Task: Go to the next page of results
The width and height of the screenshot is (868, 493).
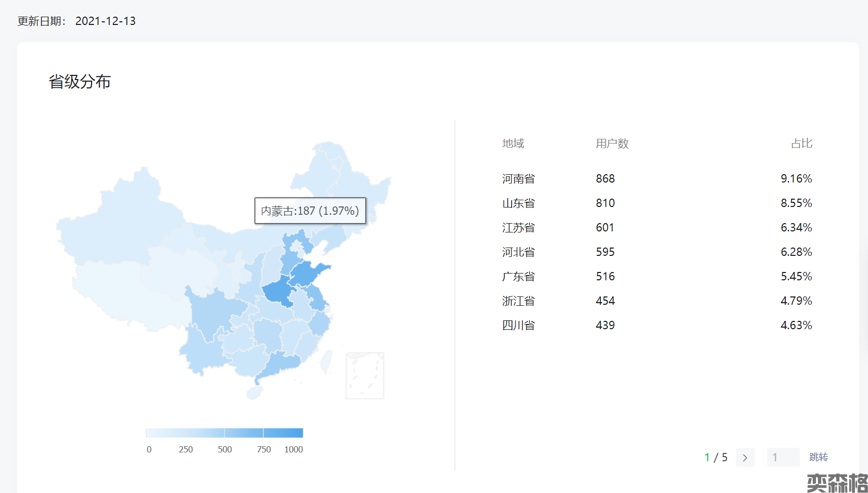Action: coord(745,458)
